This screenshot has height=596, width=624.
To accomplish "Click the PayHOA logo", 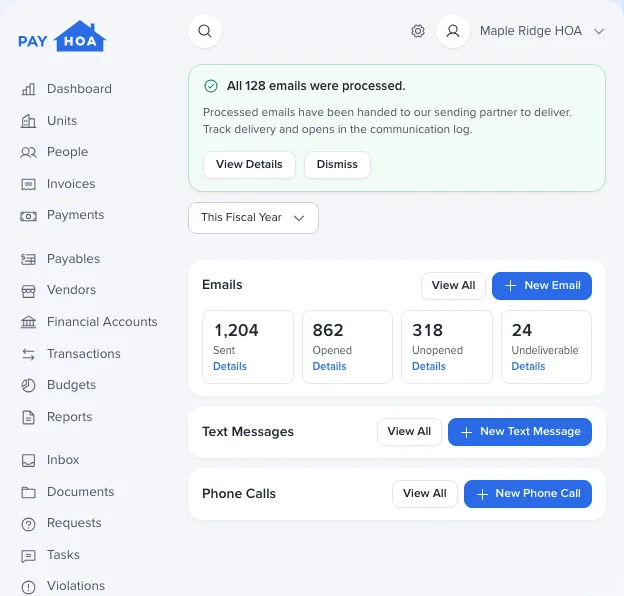I will [x=62, y=36].
